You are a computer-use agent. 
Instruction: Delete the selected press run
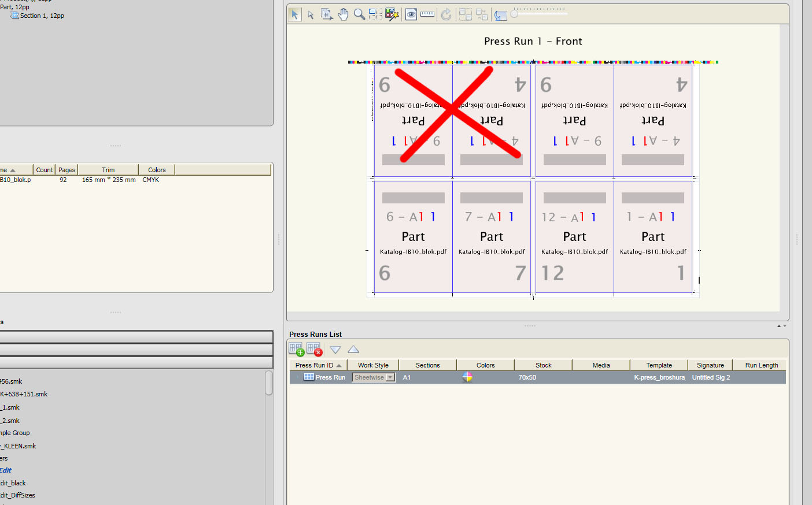(x=315, y=350)
